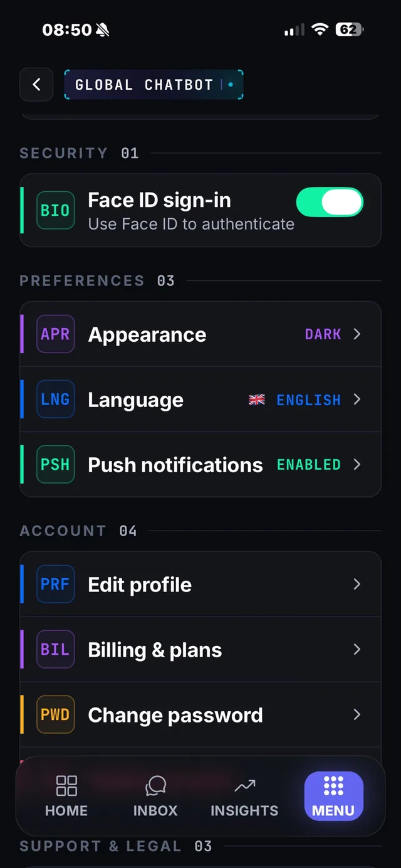This screenshot has height=868, width=401.
Task: Tap the back arrow icon
Action: 36,85
